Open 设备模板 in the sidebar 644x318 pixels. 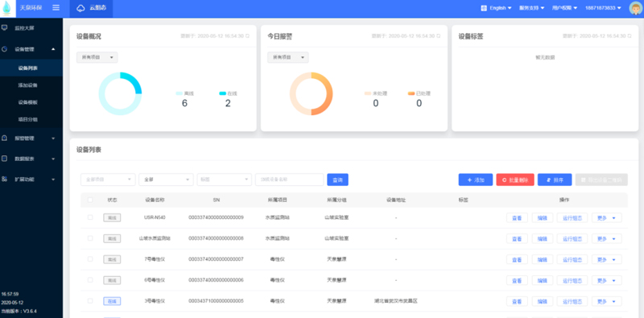tap(28, 102)
